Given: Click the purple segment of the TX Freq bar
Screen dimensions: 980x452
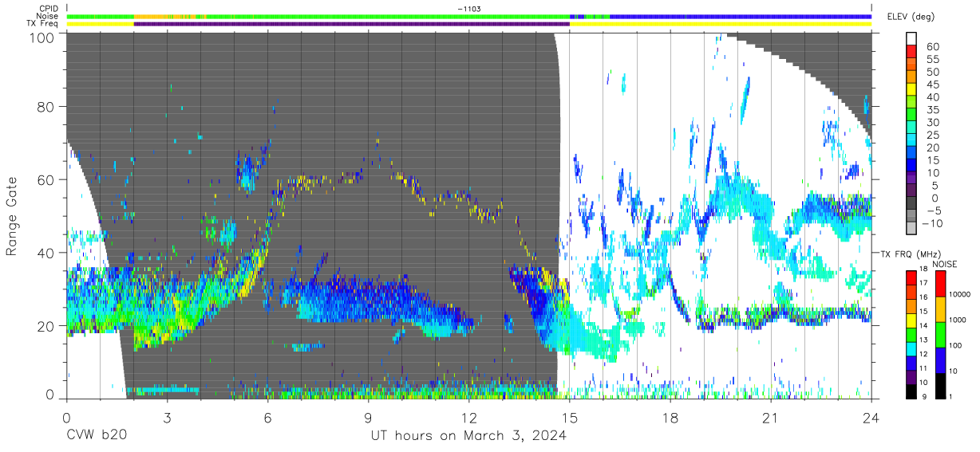Looking at the screenshot, I should (x=352, y=24).
